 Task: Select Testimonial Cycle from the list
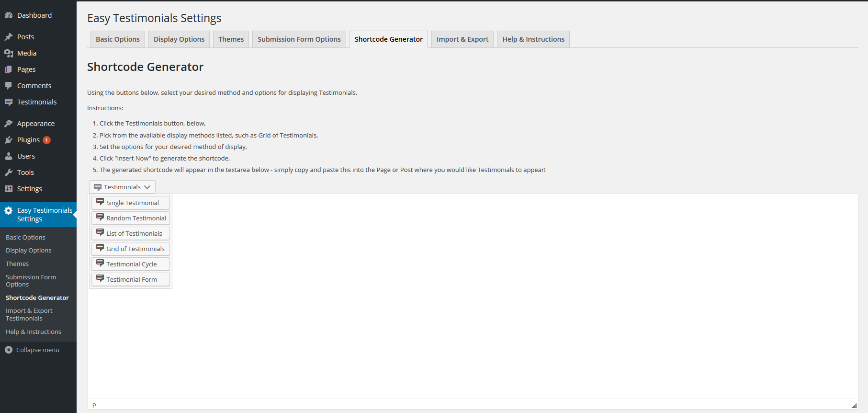coord(131,264)
